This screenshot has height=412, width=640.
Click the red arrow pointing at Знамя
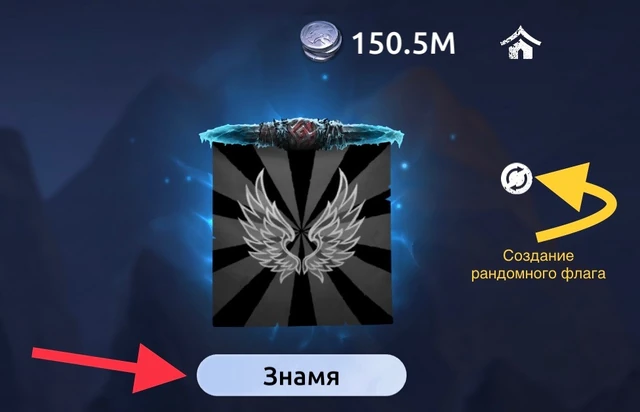tap(110, 368)
